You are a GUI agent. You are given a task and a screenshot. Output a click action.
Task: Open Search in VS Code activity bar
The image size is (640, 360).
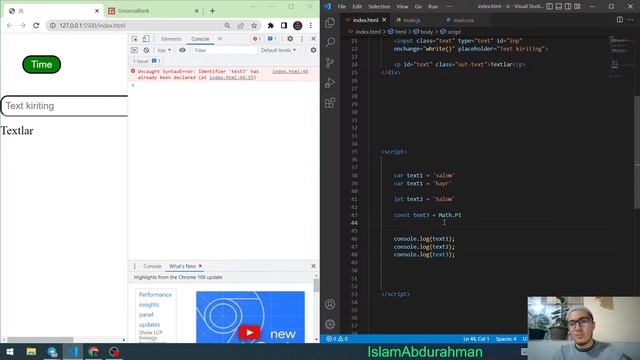coord(330,42)
